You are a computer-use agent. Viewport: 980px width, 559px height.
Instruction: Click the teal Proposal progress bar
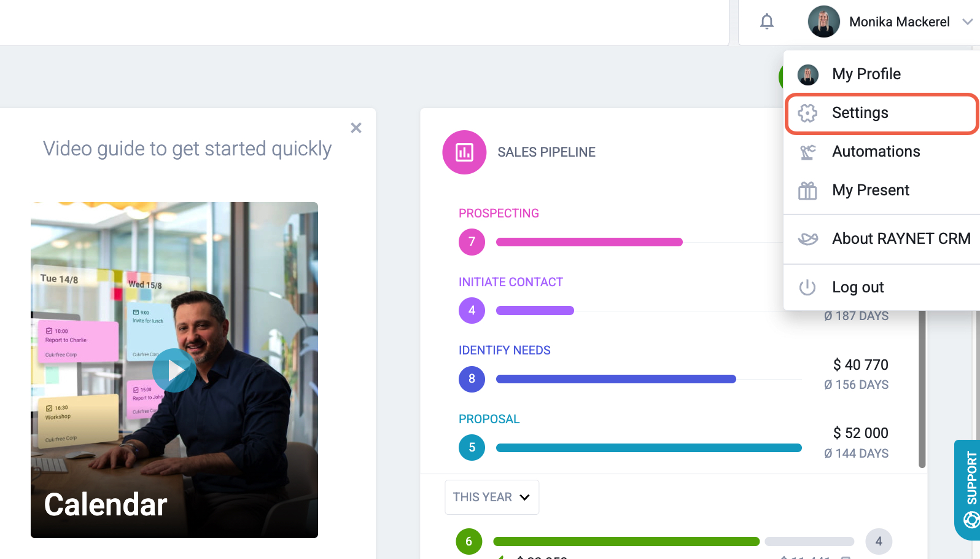coord(648,448)
